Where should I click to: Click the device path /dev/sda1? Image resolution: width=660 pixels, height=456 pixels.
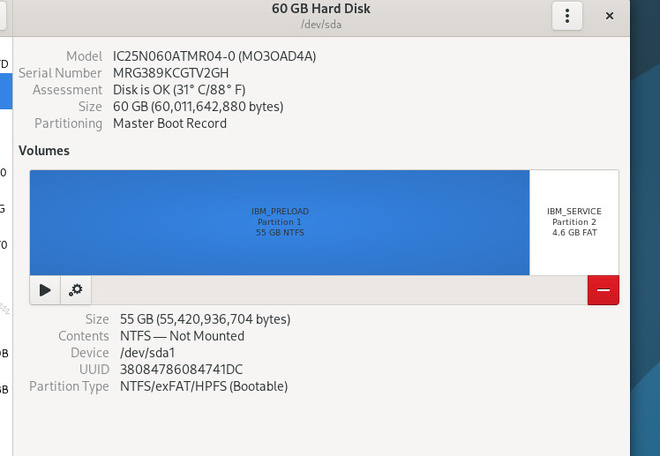(147, 353)
